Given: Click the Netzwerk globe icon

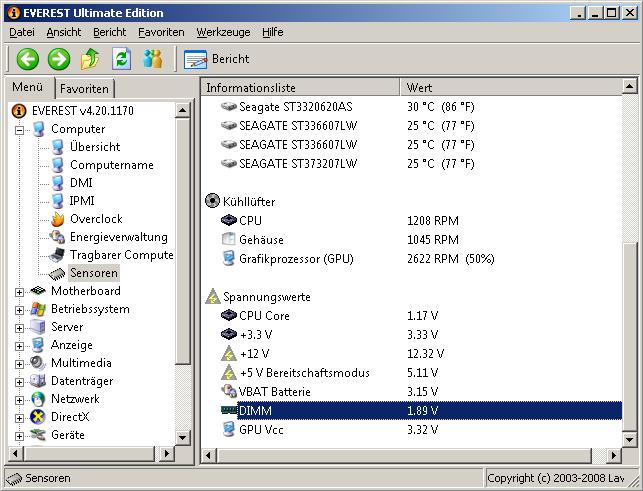Looking at the screenshot, I should (38, 399).
